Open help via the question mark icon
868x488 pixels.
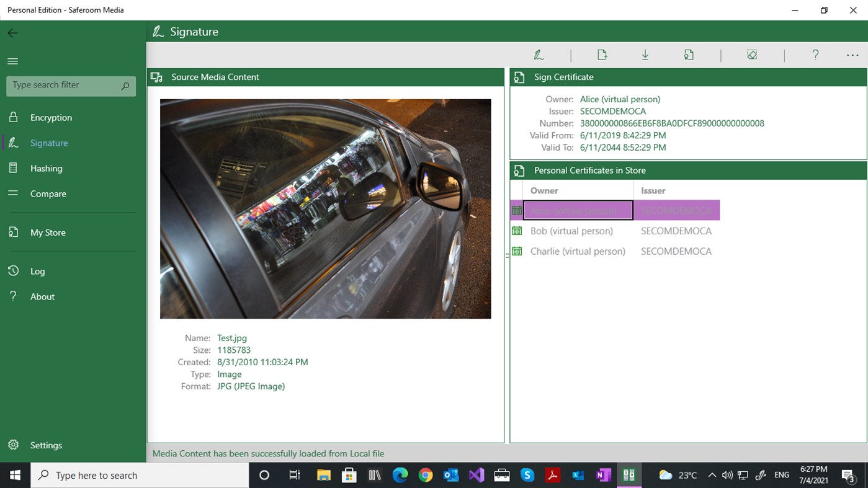tap(815, 55)
